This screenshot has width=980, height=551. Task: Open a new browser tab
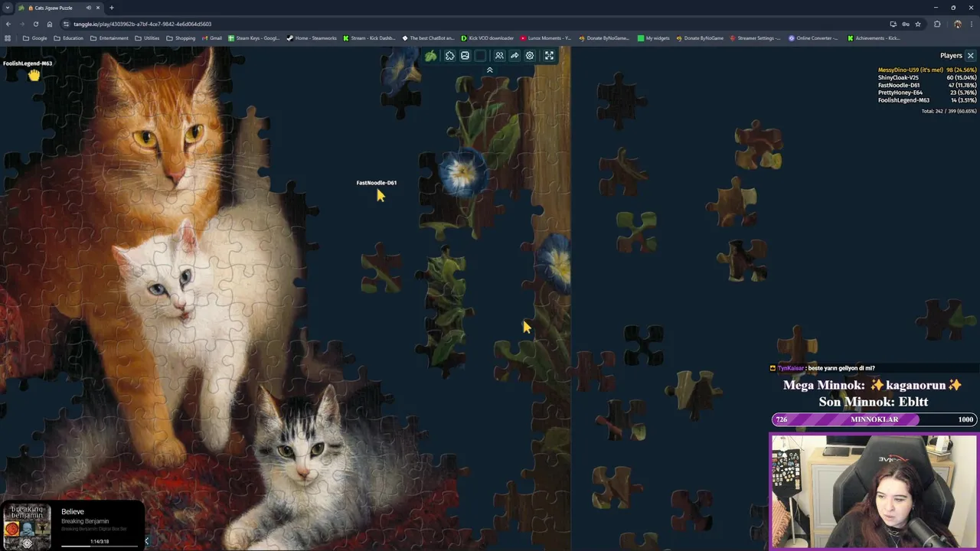(112, 8)
